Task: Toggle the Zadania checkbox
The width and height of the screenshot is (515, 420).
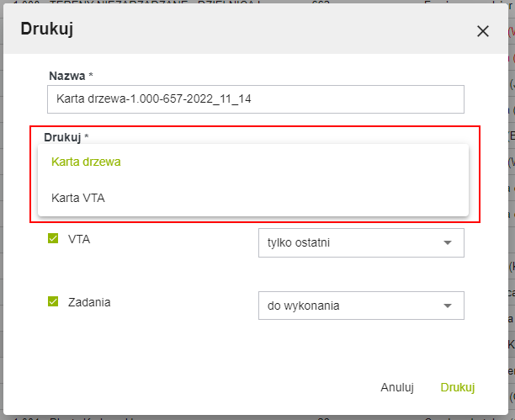Action: 53,301
